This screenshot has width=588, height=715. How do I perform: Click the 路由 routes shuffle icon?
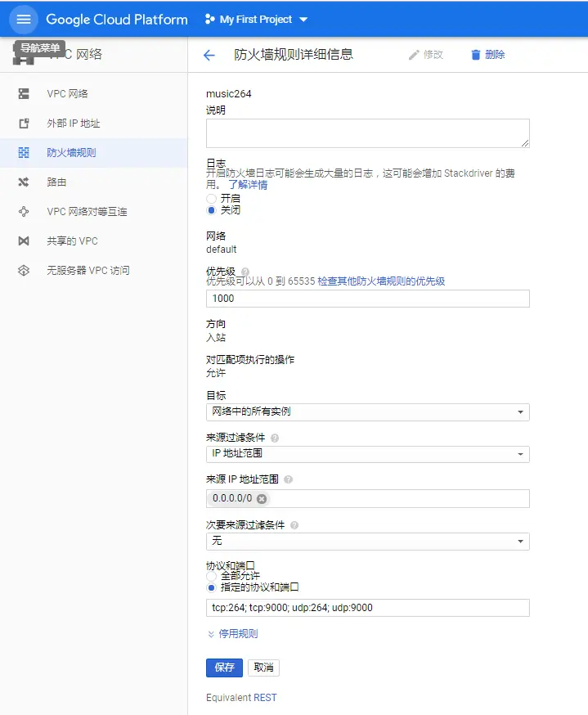click(x=24, y=182)
